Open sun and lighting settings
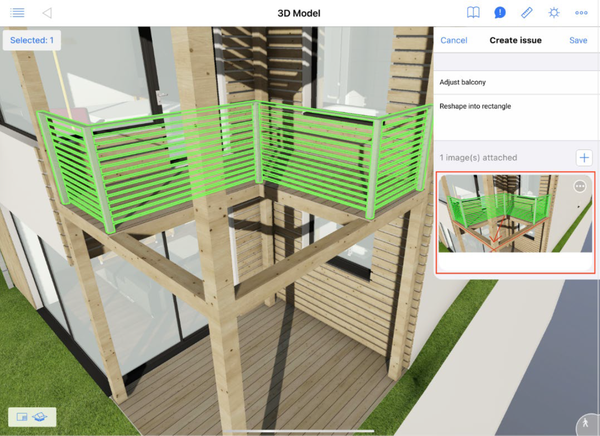 coord(554,13)
